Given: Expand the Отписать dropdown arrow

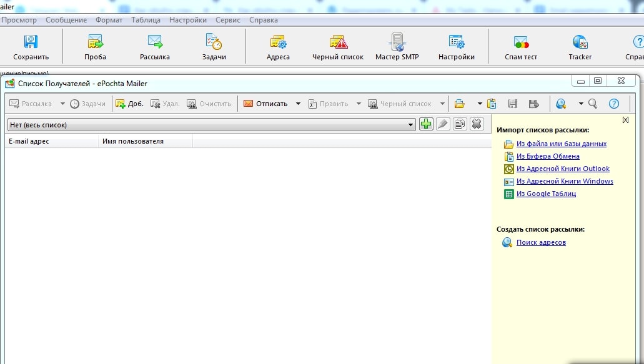Looking at the screenshot, I should click(x=298, y=104).
